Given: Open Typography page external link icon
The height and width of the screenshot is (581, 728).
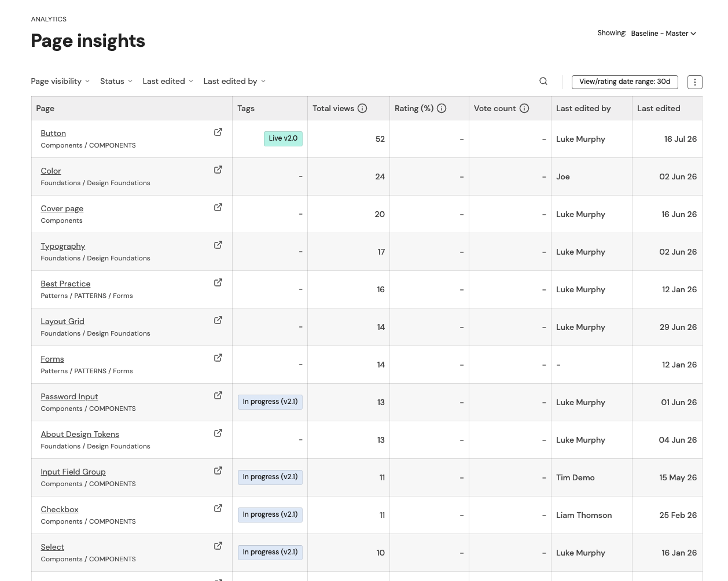Looking at the screenshot, I should (218, 245).
